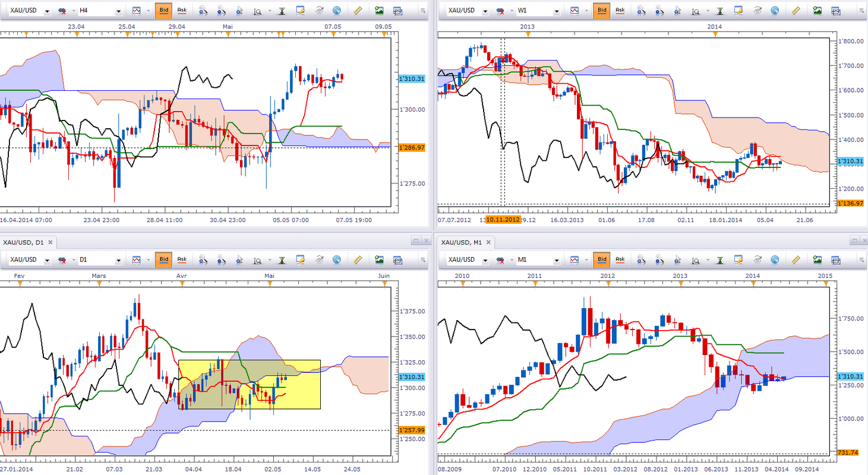
Task: Click the vertical autoscale icon in the D1 chart
Action: (x=282, y=259)
